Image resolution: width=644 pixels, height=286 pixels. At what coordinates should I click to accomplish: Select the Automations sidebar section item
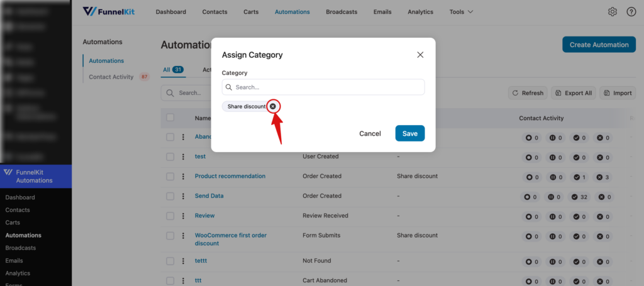point(106,61)
